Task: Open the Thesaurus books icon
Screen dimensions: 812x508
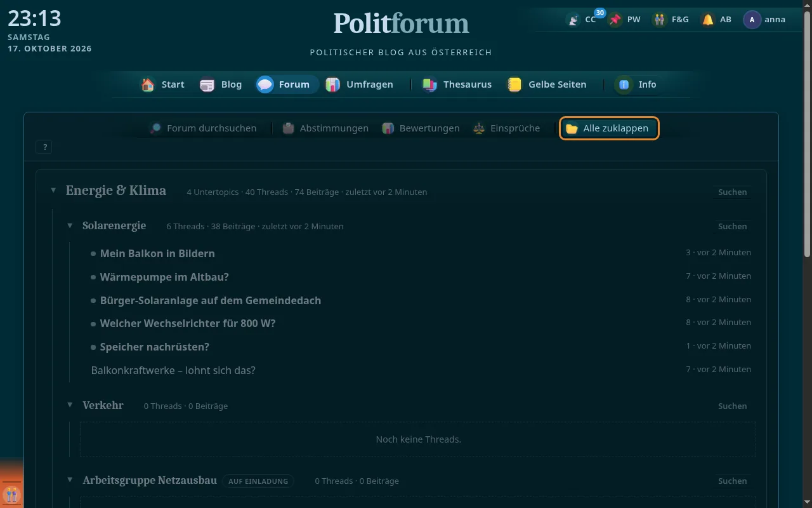Action: coord(430,84)
